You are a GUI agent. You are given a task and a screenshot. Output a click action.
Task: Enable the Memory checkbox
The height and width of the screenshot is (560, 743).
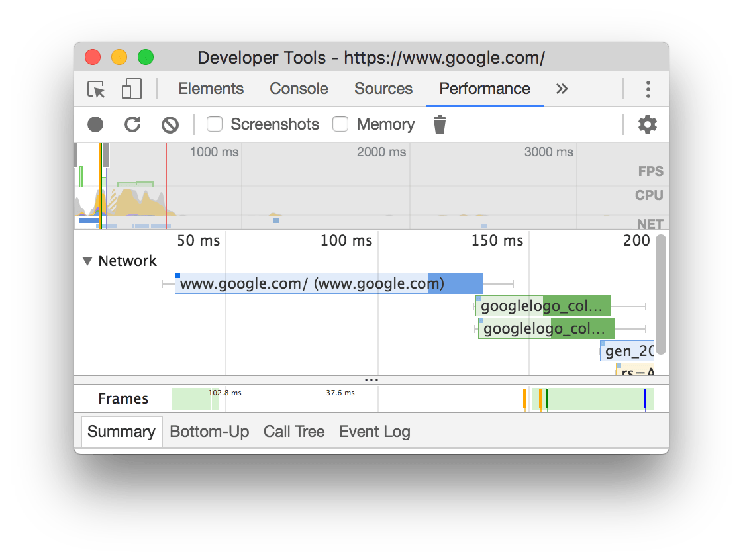click(x=340, y=124)
